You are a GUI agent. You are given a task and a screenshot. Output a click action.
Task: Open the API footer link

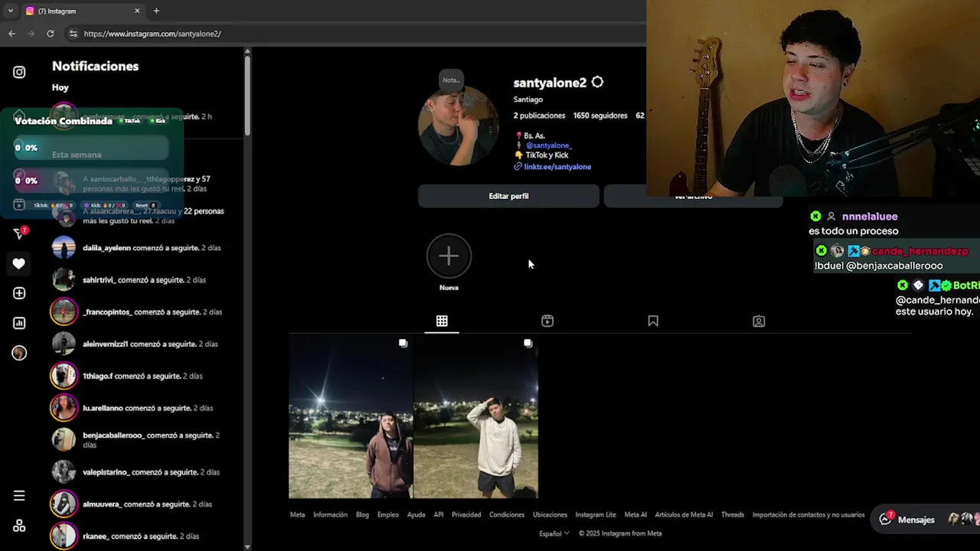click(438, 515)
